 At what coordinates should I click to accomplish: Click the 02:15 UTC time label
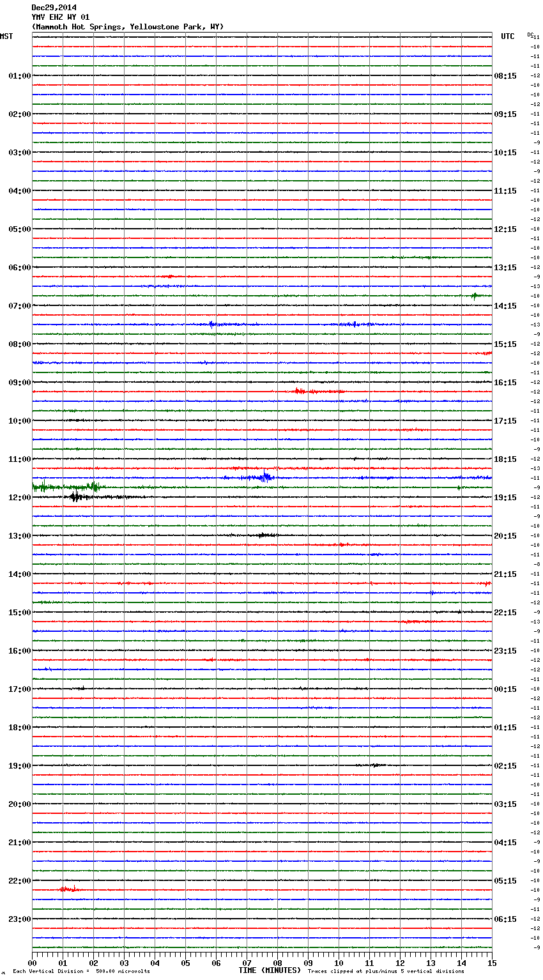coord(505,766)
